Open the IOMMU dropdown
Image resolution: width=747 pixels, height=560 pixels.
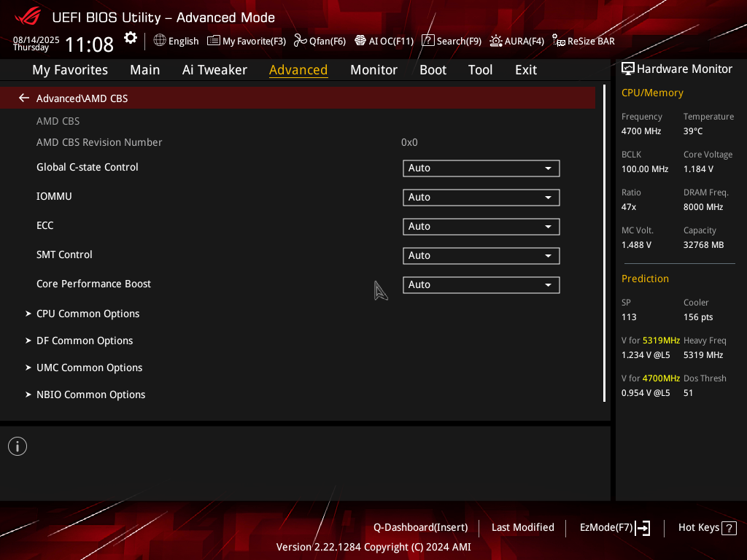tap(481, 197)
